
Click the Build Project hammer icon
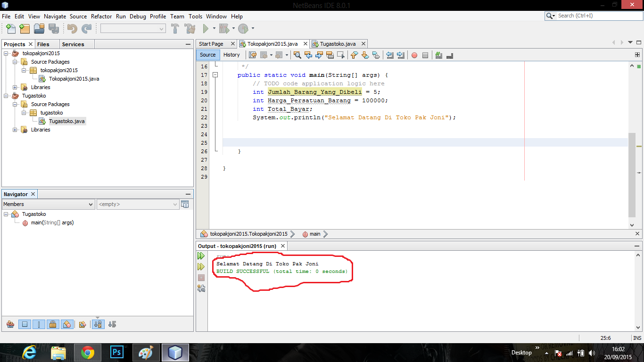pos(175,28)
